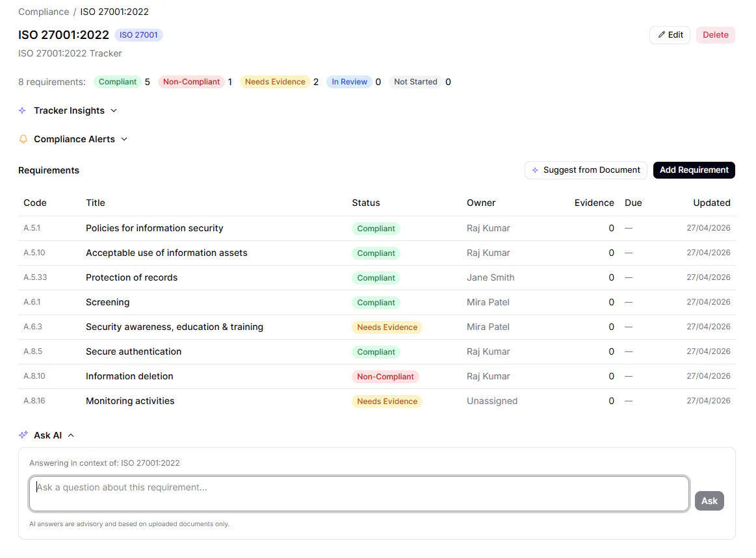Click the ISO 27001 tag badge
Image resolution: width=756 pixels, height=558 pixels.
tap(138, 34)
